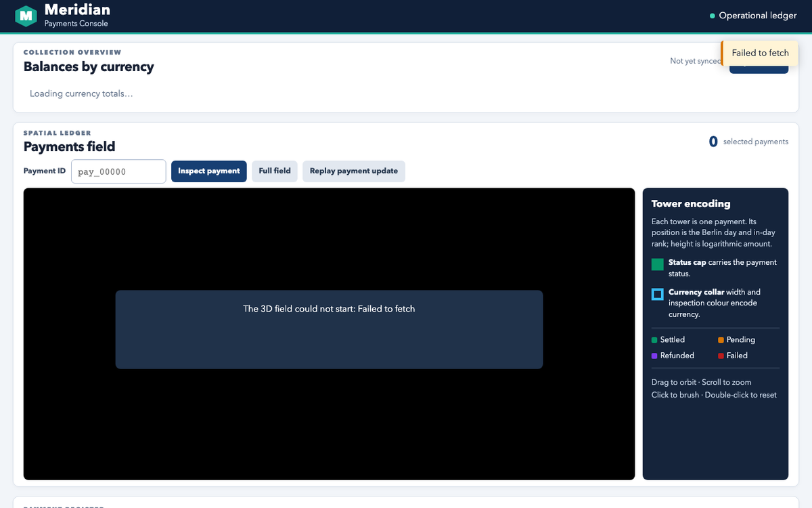This screenshot has width=812, height=508.
Task: Focus the Payment ID input field
Action: 118,171
